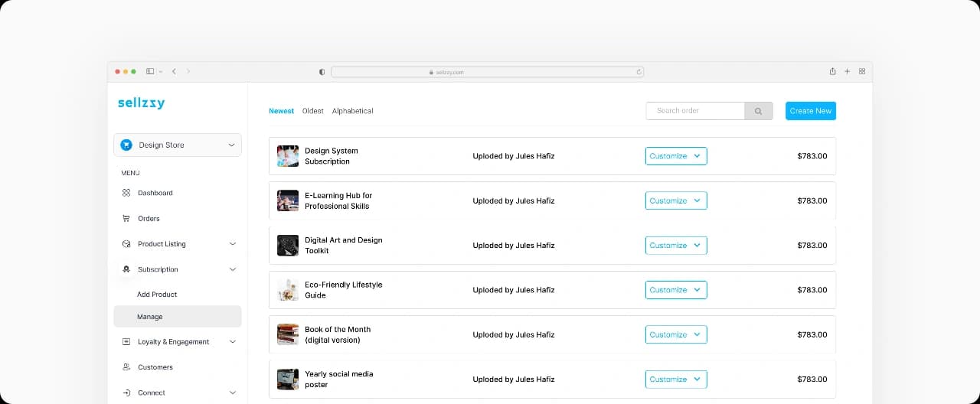Viewport: 980px width, 404px height.
Task: Expand the Connect menu chevron
Action: tap(233, 393)
